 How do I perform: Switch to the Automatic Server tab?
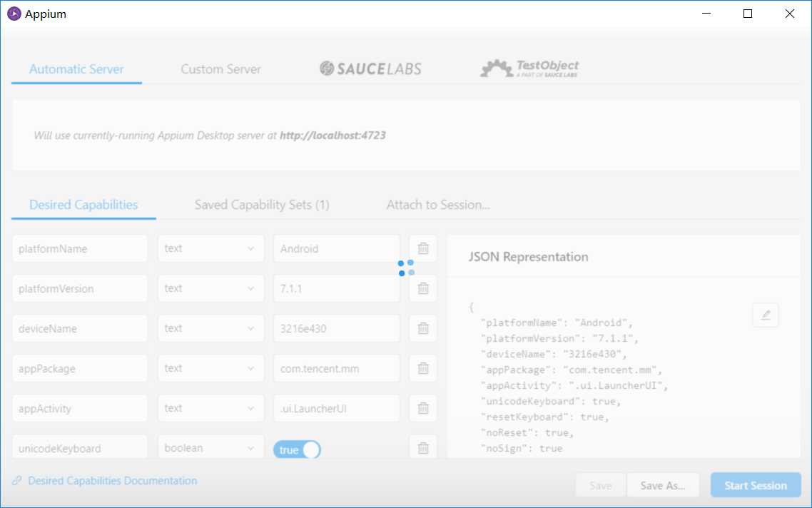(x=76, y=69)
